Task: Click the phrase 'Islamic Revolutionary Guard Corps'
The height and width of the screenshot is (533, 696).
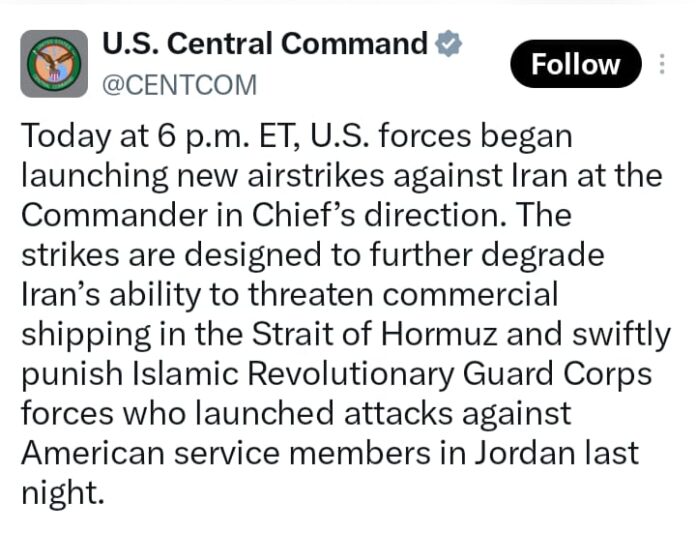Action: (x=392, y=375)
